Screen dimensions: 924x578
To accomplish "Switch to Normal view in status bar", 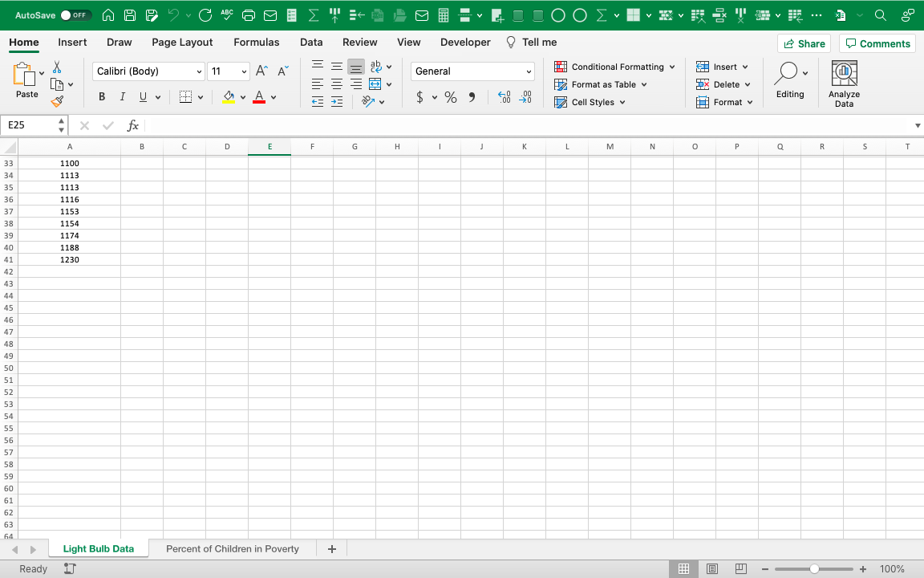I will (x=683, y=569).
